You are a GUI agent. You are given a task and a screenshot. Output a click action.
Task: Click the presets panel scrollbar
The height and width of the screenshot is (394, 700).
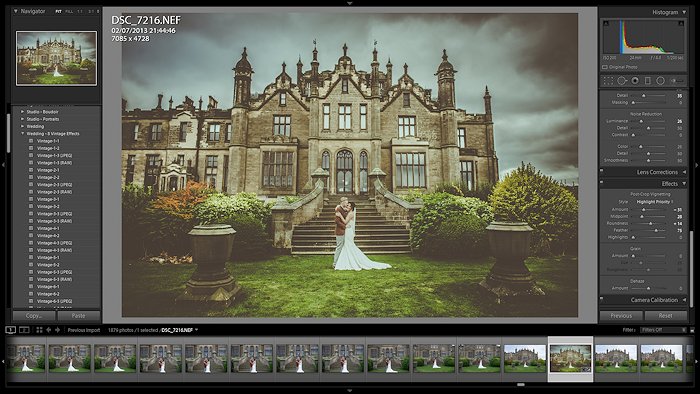(8, 133)
